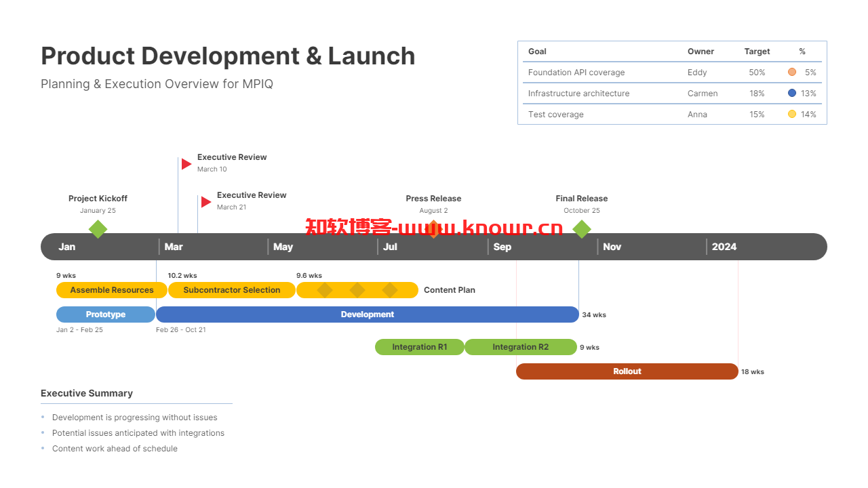Click the last diamond in Content Plan bar
Screen dimensions: 868x488
(390, 290)
